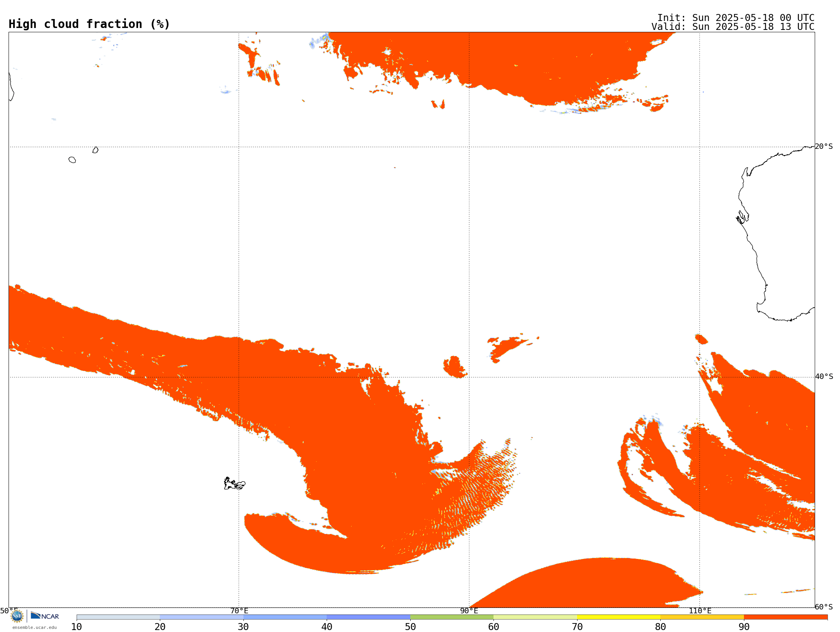This screenshot has height=632, width=840.
Task: Click the colorbar tick label 60
Action: tap(493, 627)
